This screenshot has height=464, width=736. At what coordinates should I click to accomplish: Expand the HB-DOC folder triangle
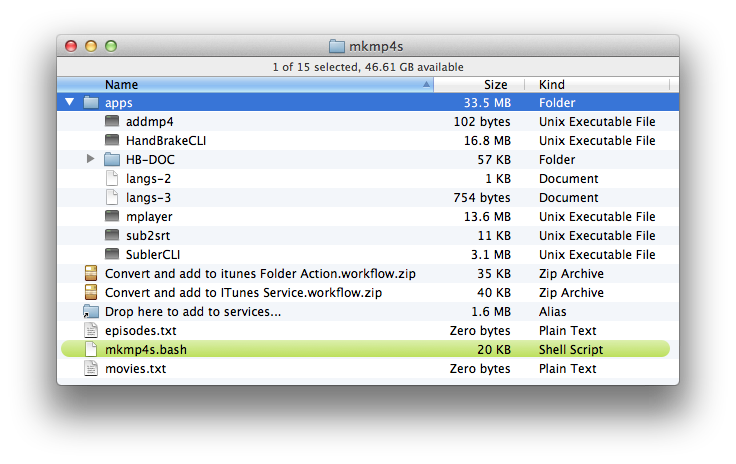pos(91,159)
